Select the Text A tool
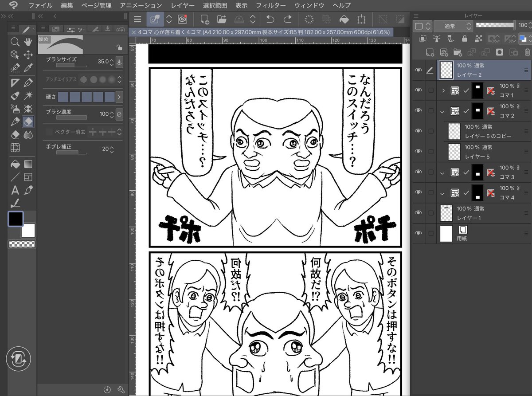Image resolution: width=532 pixels, height=396 pixels. click(x=15, y=190)
